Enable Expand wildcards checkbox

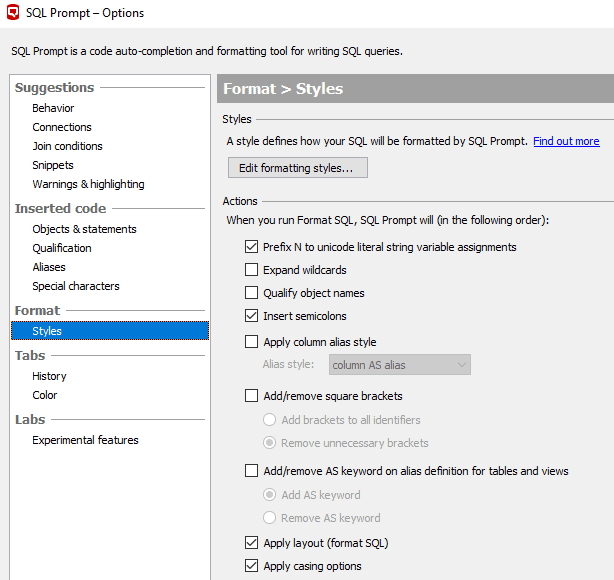click(251, 270)
